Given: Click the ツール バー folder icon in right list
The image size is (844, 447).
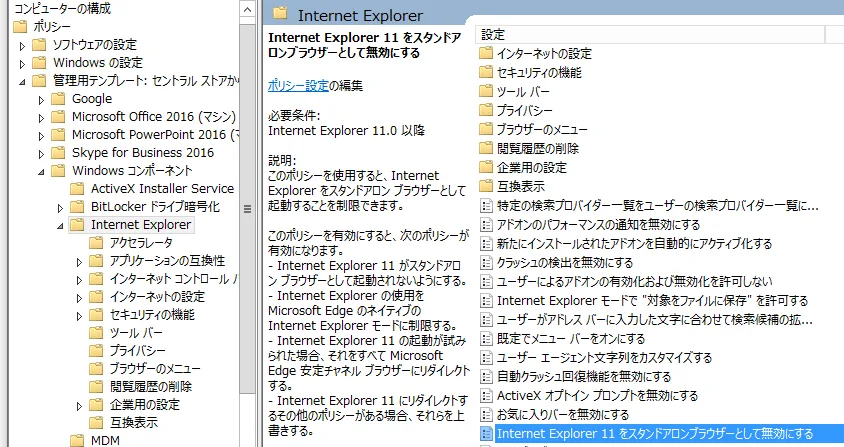Looking at the screenshot, I should pos(487,91).
